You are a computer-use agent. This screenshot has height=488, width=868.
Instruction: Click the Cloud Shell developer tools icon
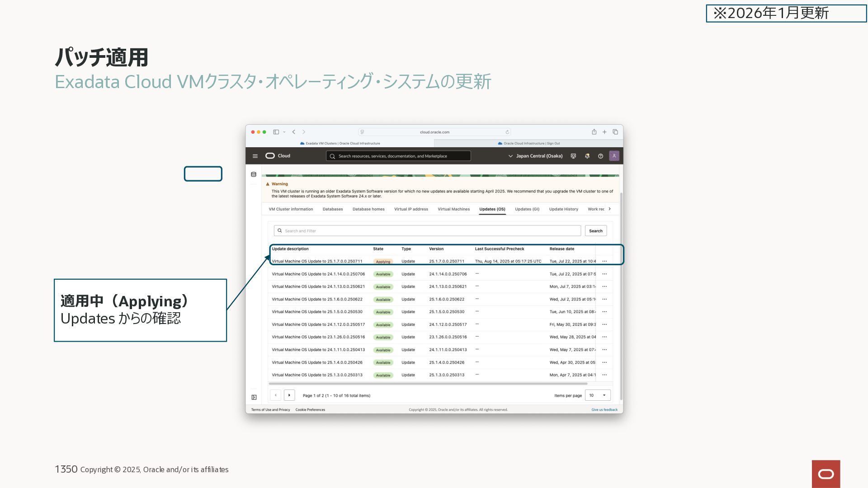pyautogui.click(x=573, y=156)
